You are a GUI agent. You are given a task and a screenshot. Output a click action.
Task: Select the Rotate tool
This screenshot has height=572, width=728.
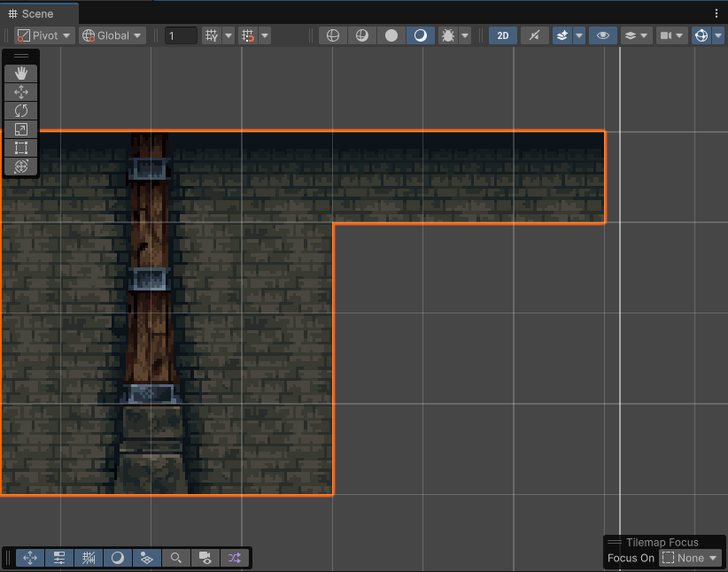21,111
